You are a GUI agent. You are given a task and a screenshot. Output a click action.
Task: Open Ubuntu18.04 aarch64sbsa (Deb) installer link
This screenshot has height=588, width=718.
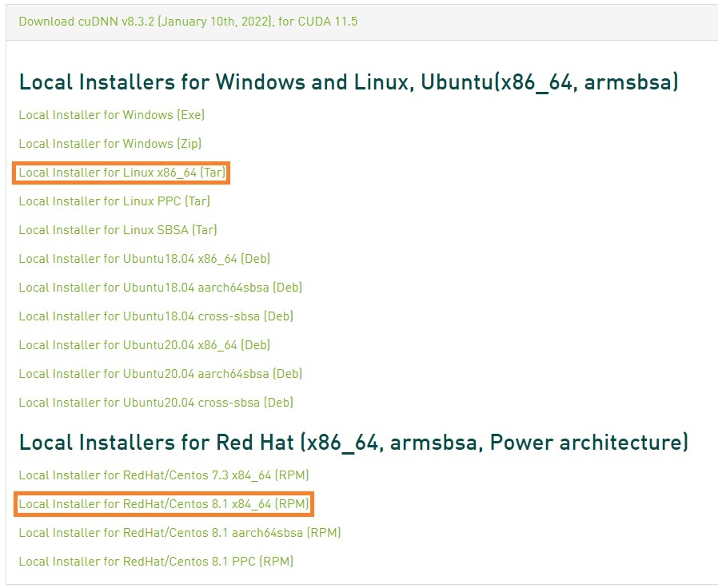(160, 288)
